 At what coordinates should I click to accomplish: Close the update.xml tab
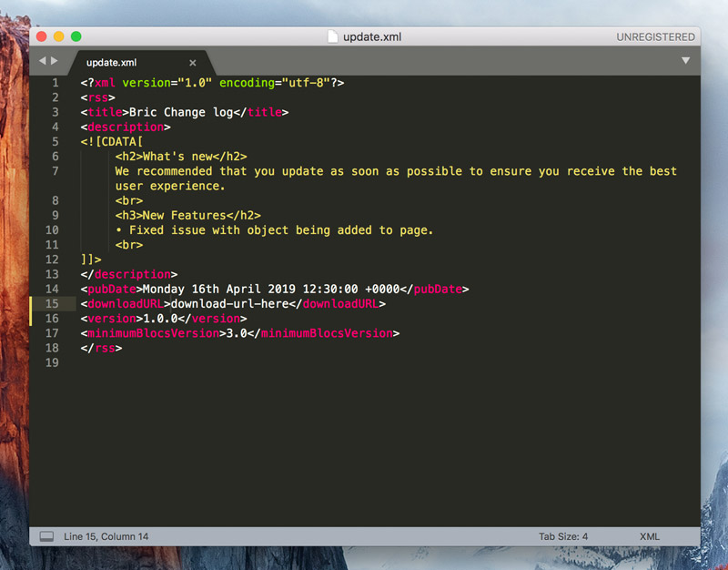click(193, 62)
